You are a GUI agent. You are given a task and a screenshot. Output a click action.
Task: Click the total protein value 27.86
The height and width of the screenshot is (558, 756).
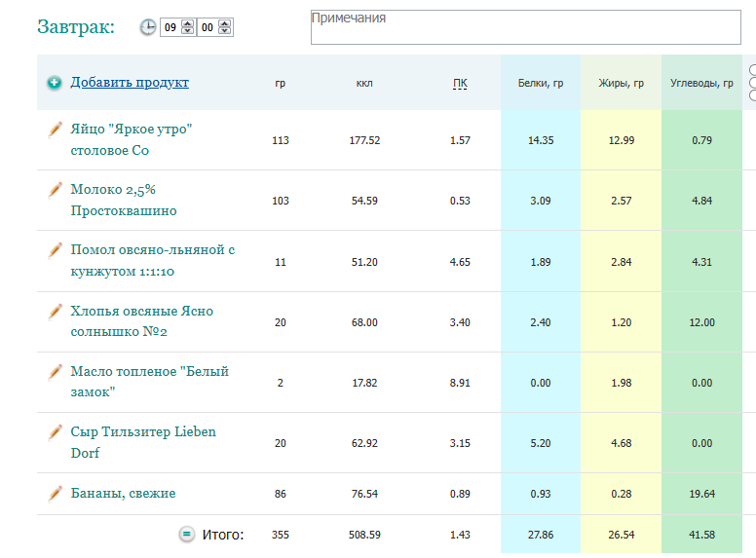pyautogui.click(x=541, y=535)
